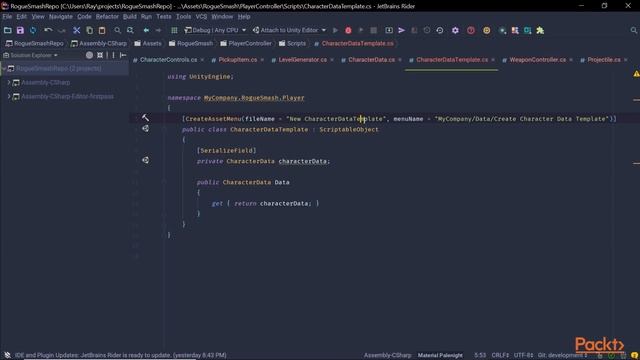Viewport: 640px width, 360px height.
Task: Click the Open folder toolbar icon
Action: 7,30
